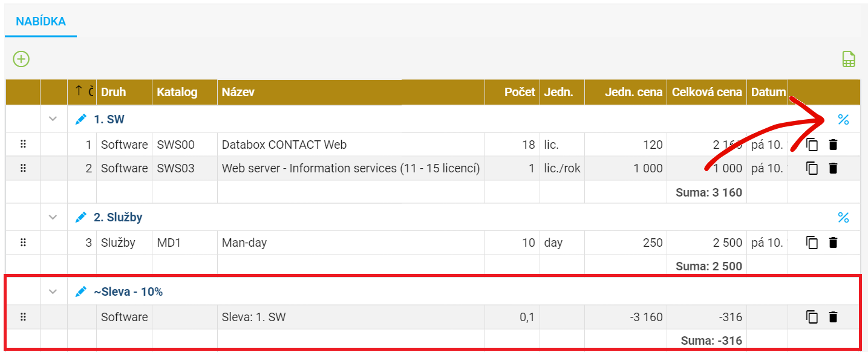Click the unit price 250 cell

tap(626, 243)
